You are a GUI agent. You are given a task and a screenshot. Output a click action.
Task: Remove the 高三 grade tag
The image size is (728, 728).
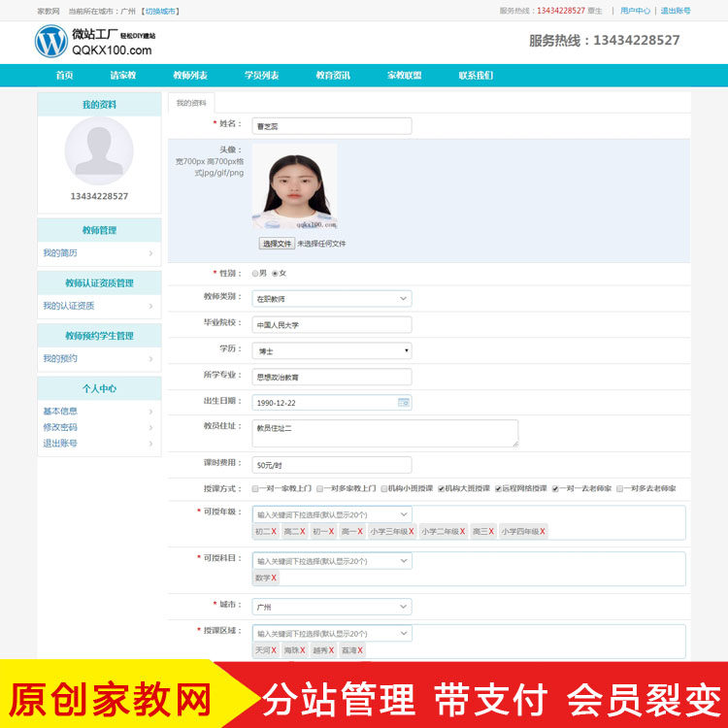[491, 532]
